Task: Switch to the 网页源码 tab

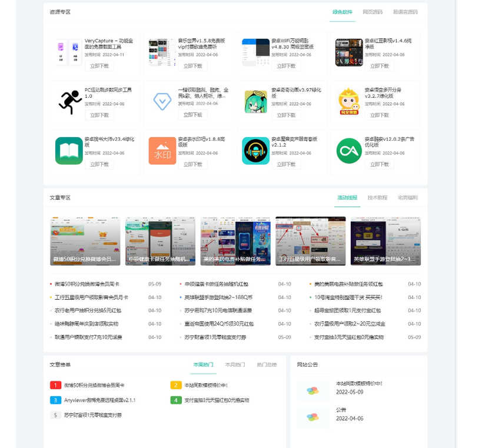Action: (373, 12)
